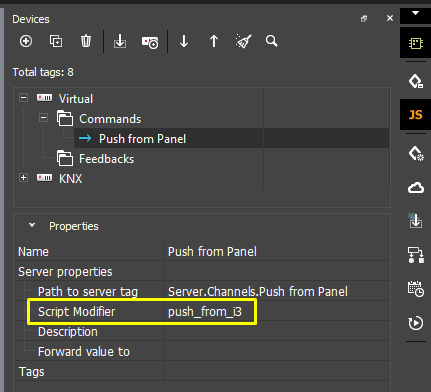Viewport: 431px width, 392px height.
Task: Click the empty Description value field
Action: click(277, 331)
